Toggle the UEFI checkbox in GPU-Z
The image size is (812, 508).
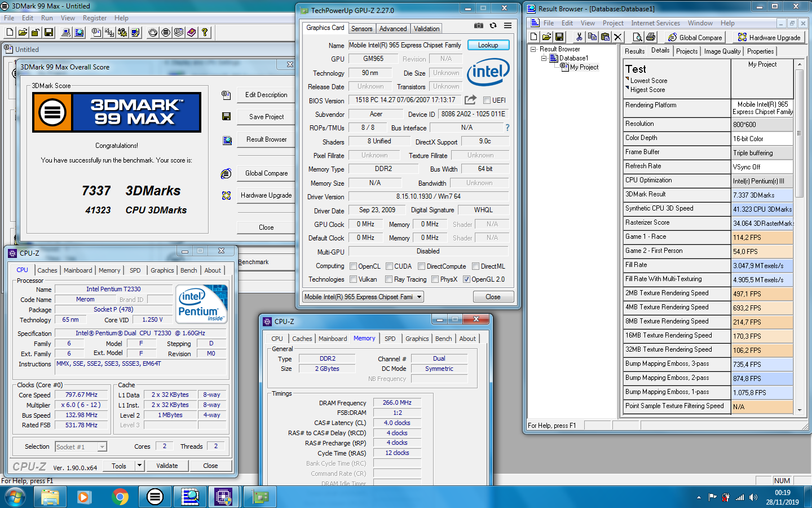(487, 100)
